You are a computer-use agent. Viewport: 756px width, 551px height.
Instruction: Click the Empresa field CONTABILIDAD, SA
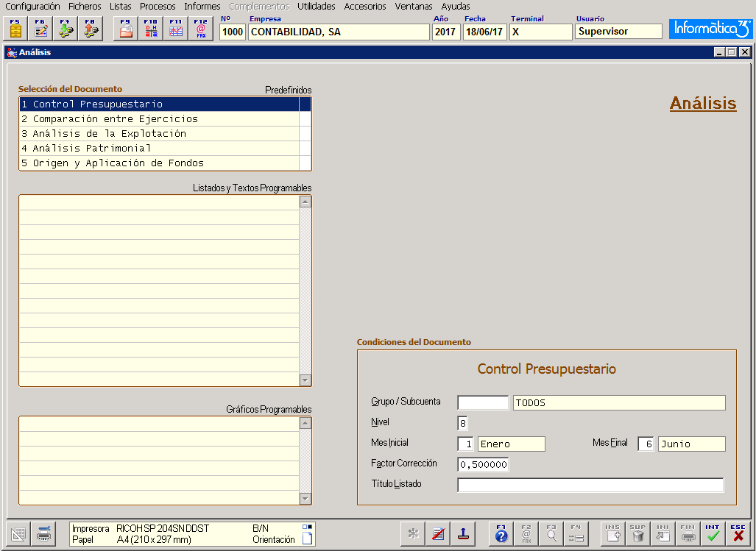[x=339, y=32]
